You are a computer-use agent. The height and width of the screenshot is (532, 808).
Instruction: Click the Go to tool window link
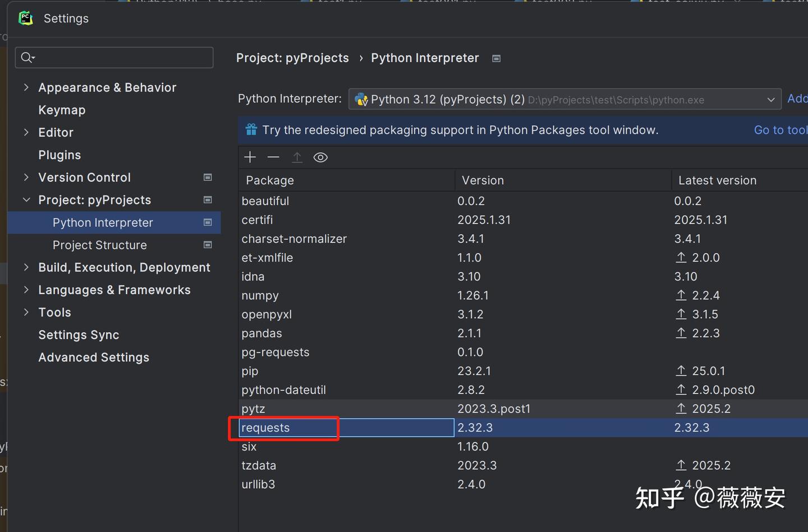point(780,130)
